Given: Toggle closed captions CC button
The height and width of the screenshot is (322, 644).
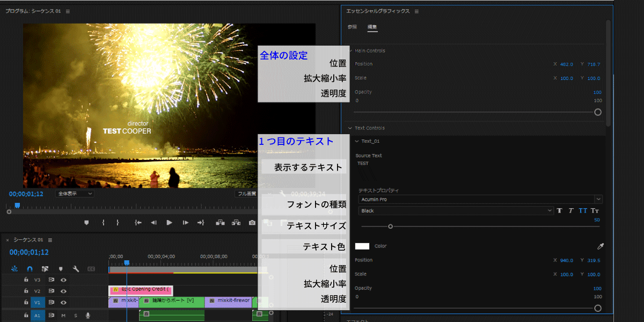Looking at the screenshot, I should point(91,268).
